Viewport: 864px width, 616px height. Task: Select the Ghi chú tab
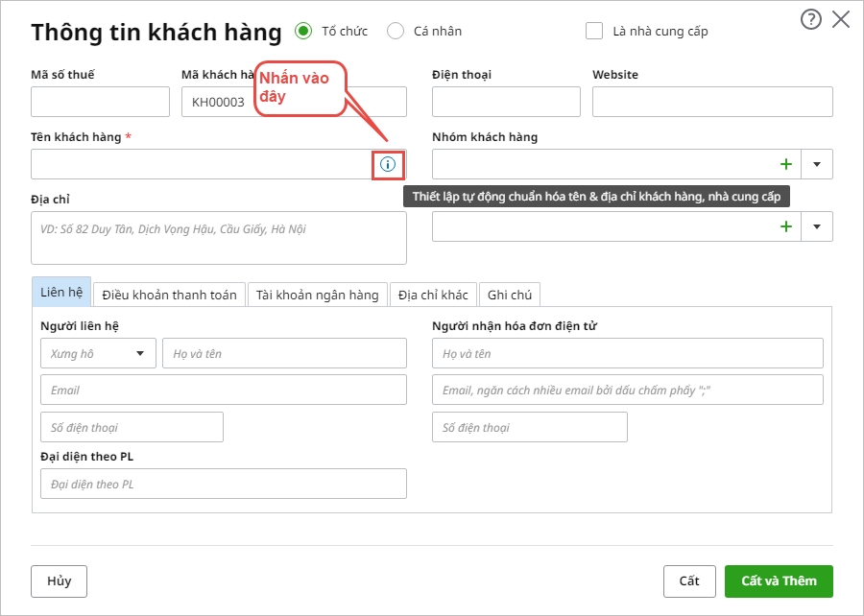509,295
